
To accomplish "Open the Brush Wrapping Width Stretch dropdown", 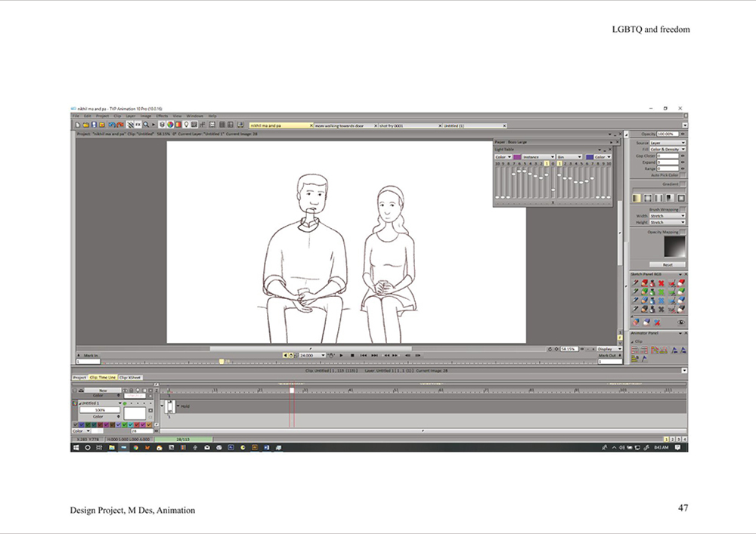I will tap(668, 216).
